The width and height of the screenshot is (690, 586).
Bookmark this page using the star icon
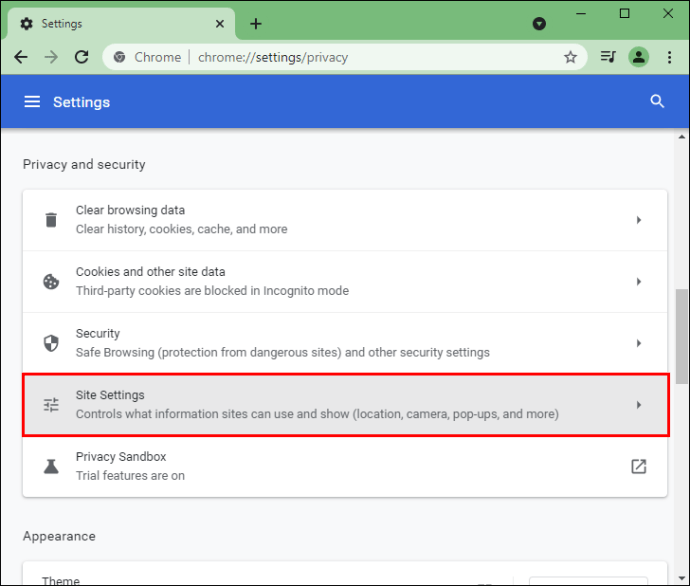point(570,57)
